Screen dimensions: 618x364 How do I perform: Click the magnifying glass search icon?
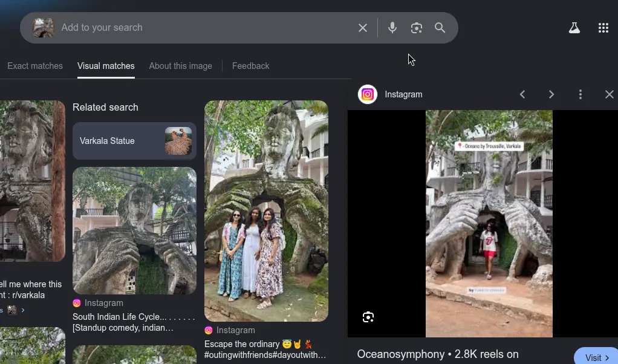(440, 28)
